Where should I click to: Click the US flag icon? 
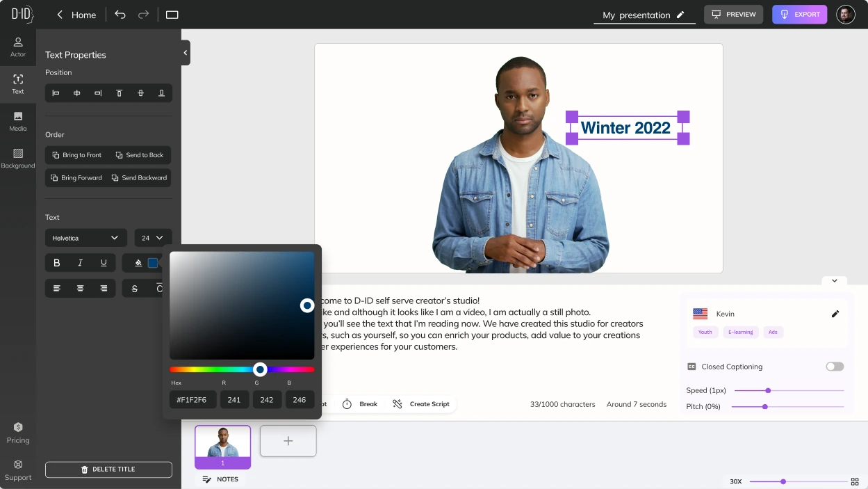700,314
